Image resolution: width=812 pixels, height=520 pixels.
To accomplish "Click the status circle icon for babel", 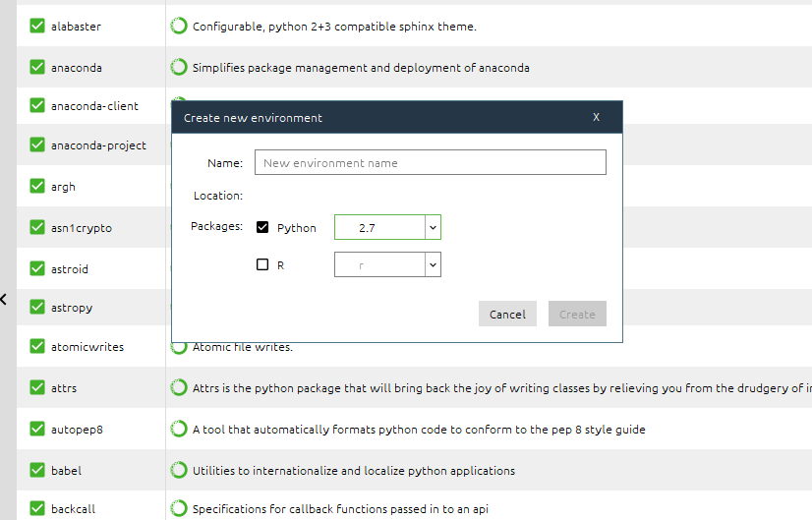I will 179,471.
